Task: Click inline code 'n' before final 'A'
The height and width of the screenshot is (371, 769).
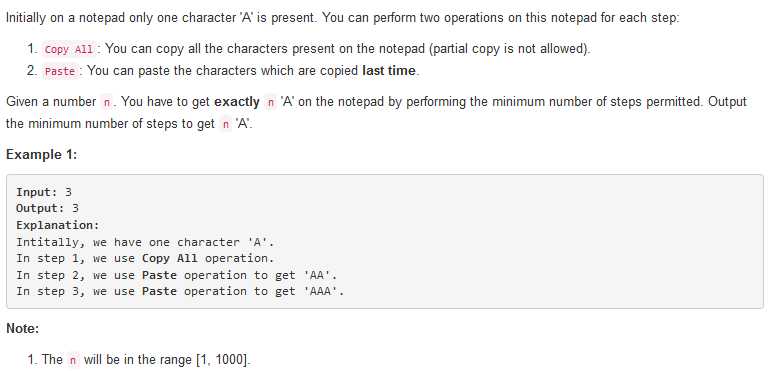Action: pyautogui.click(x=226, y=124)
